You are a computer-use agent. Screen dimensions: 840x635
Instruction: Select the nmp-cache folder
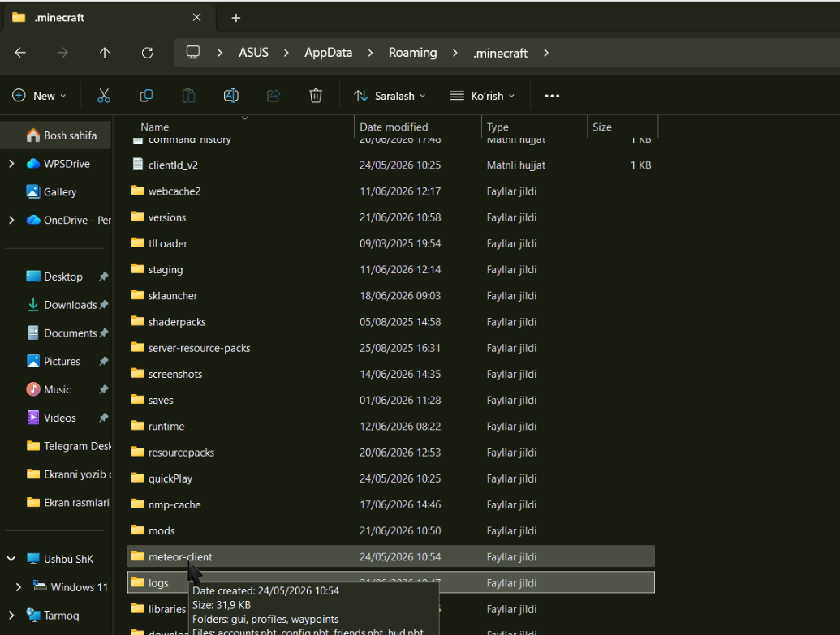pyautogui.click(x=391, y=505)
